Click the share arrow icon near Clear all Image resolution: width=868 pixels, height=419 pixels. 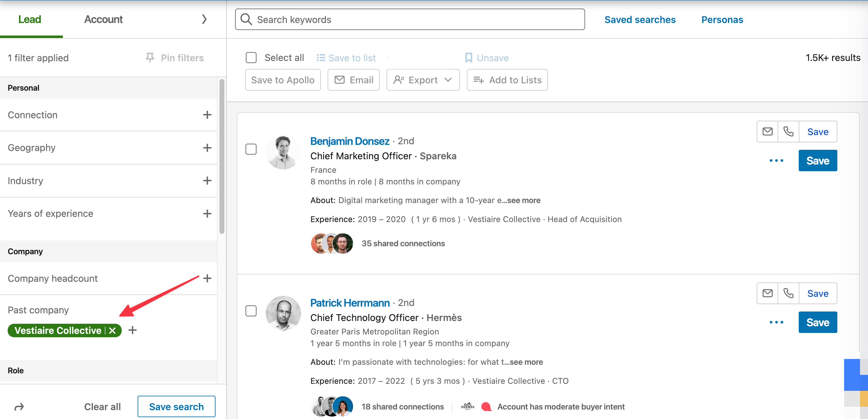coord(19,406)
